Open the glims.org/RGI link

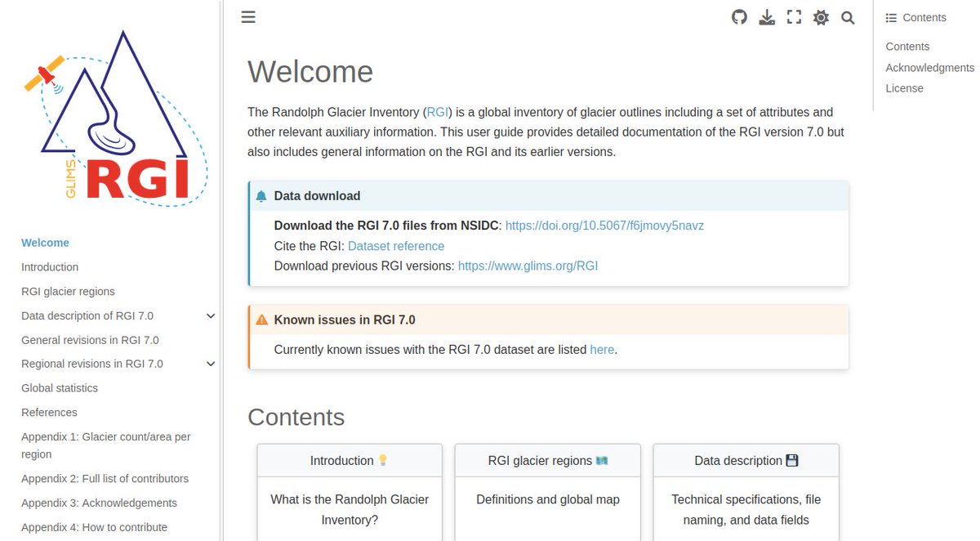tap(528, 266)
